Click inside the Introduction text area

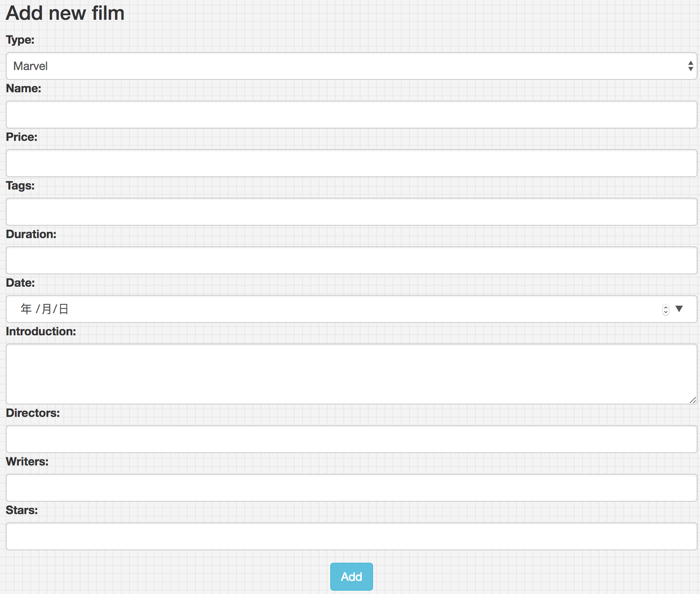[351, 374]
